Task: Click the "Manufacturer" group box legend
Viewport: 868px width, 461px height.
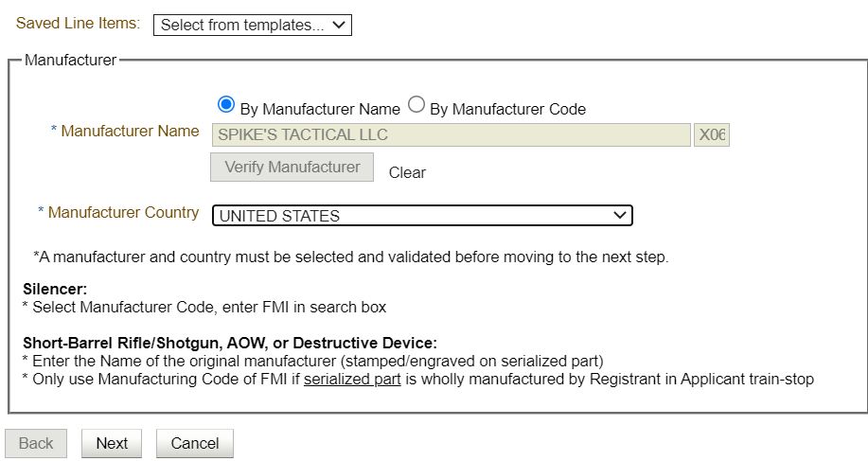Action: point(70,60)
